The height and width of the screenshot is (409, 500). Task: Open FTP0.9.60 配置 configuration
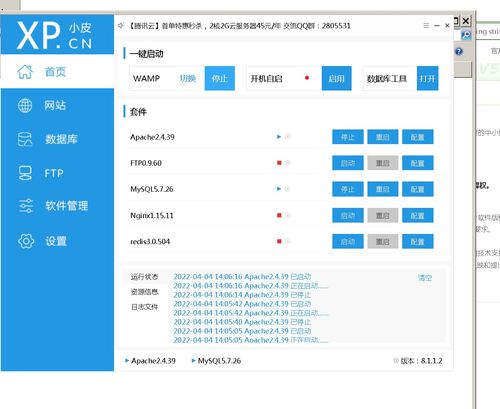[418, 163]
